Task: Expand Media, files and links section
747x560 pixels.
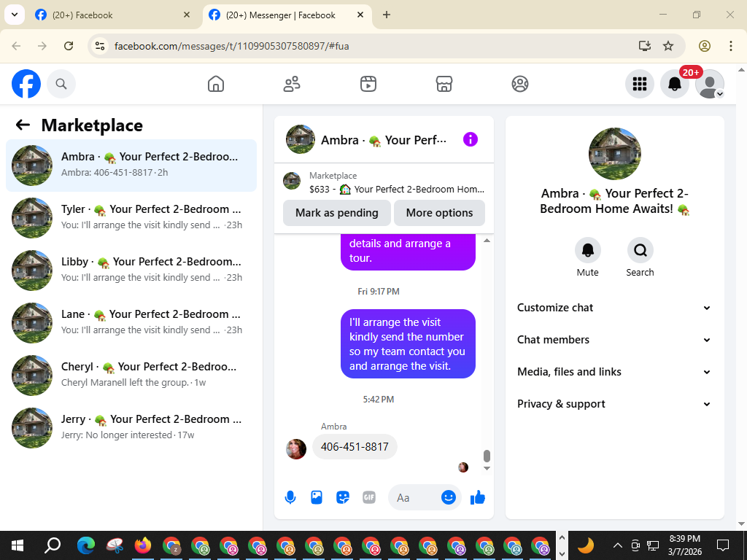Action: tap(614, 372)
